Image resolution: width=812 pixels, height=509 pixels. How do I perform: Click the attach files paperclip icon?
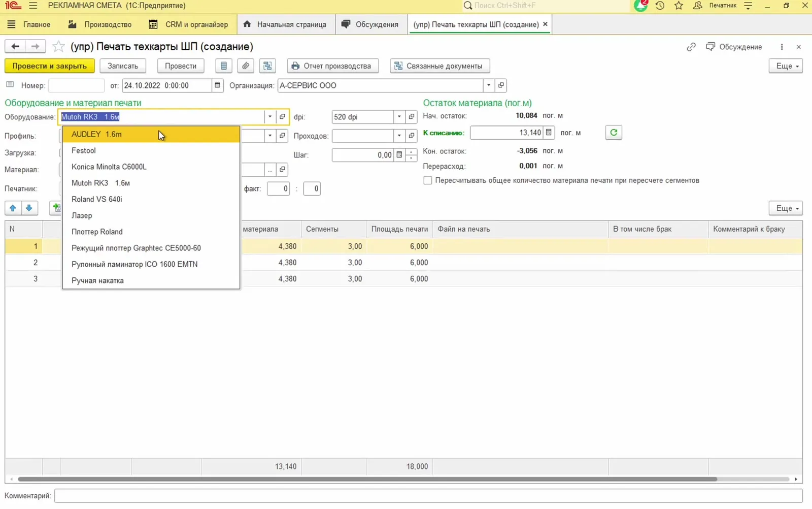(246, 66)
